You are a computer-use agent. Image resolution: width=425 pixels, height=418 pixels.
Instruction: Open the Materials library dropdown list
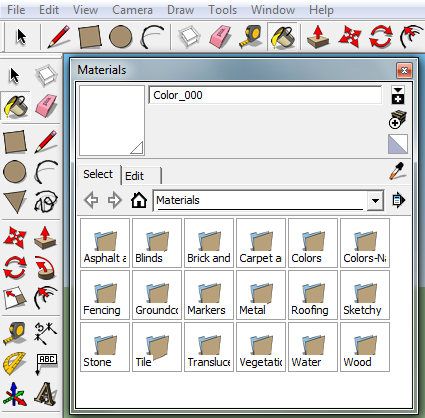coord(375,201)
